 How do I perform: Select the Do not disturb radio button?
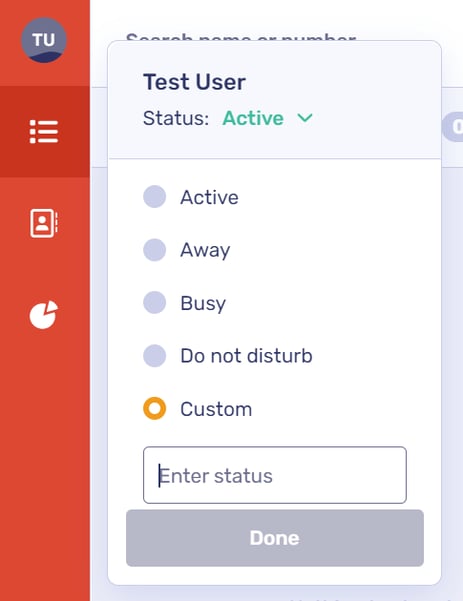click(x=154, y=356)
